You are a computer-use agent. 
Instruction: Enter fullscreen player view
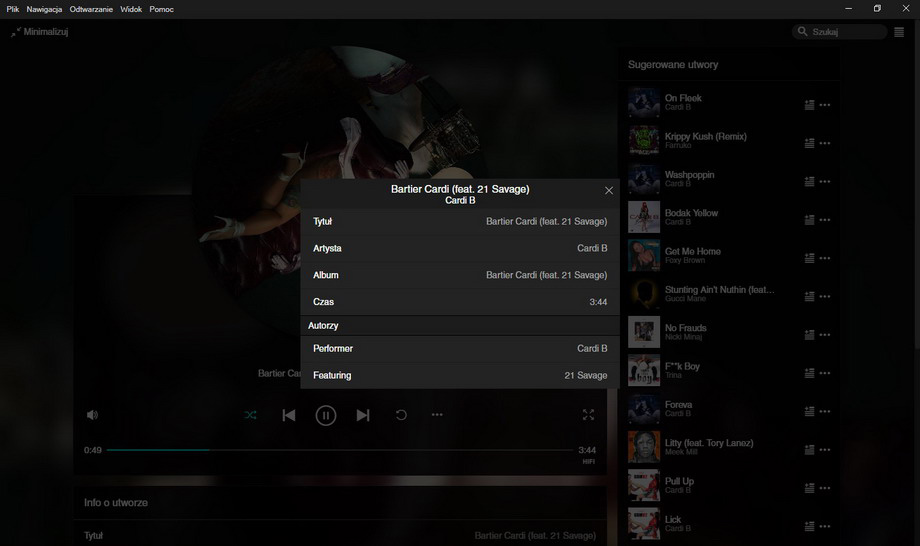click(x=588, y=415)
